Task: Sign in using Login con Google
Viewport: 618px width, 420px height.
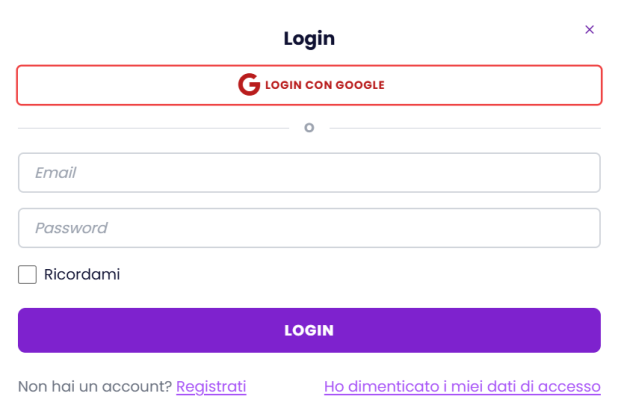Action: click(309, 85)
